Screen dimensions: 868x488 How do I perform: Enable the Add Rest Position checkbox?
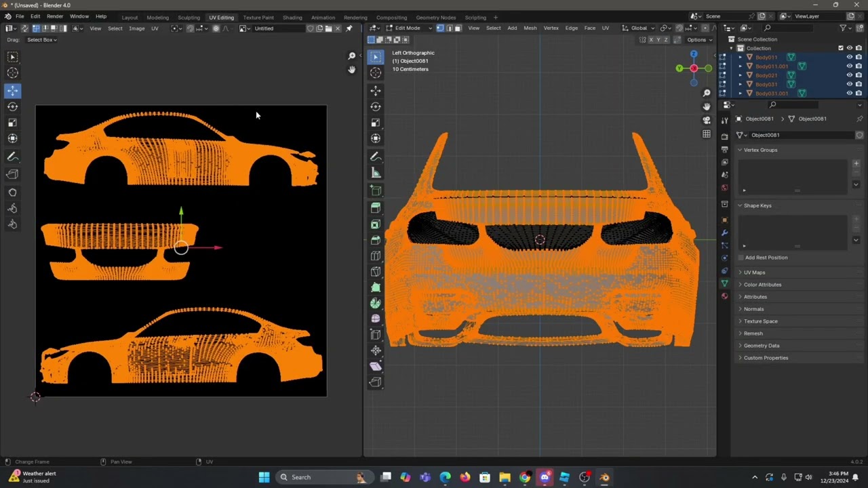(741, 258)
